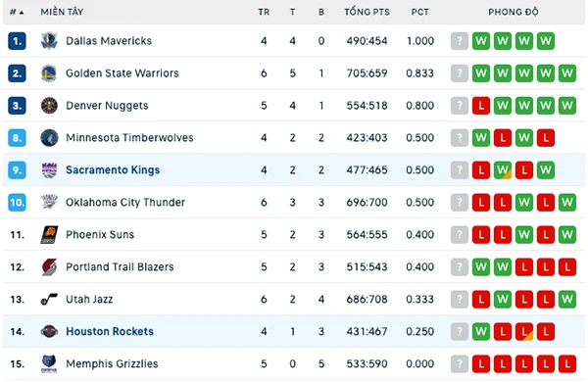
Task: Click Dallas Mavericks' gray question mark badge
Action: click(460, 41)
